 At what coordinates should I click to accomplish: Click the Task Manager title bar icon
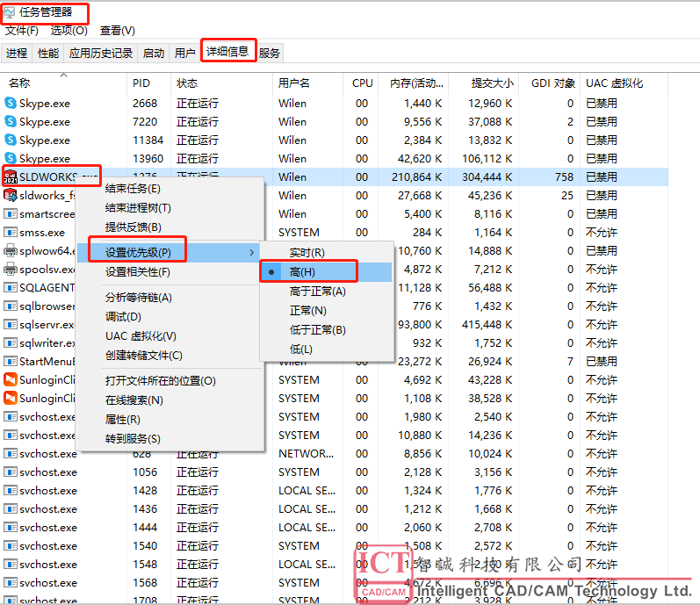10,12
